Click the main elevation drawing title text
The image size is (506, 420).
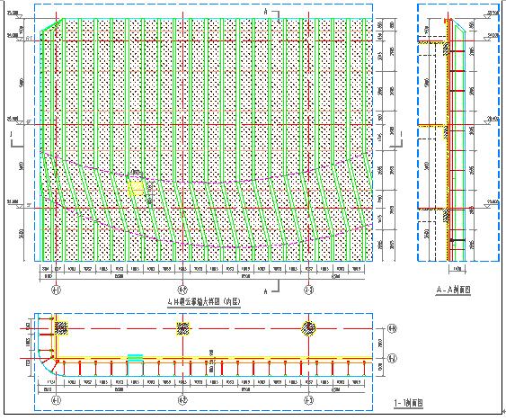[x=204, y=302]
